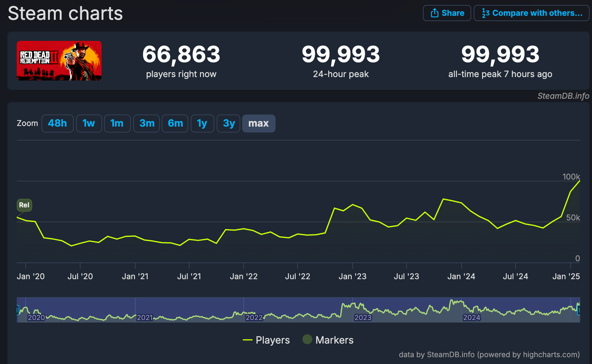592x364 pixels.
Task: Select the max zoom range
Action: [x=259, y=123]
